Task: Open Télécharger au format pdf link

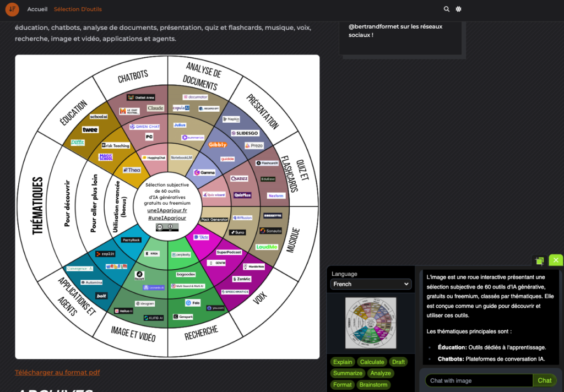Action: point(57,373)
